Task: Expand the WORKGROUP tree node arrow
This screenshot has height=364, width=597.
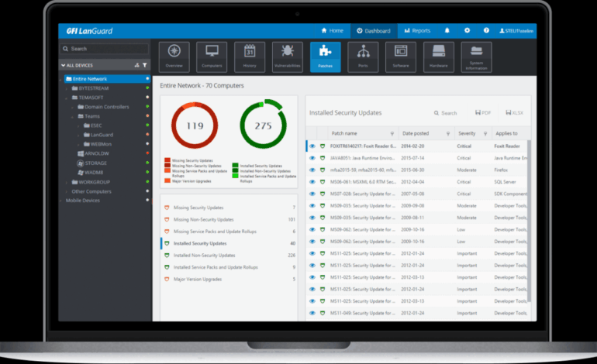Action: pos(66,182)
